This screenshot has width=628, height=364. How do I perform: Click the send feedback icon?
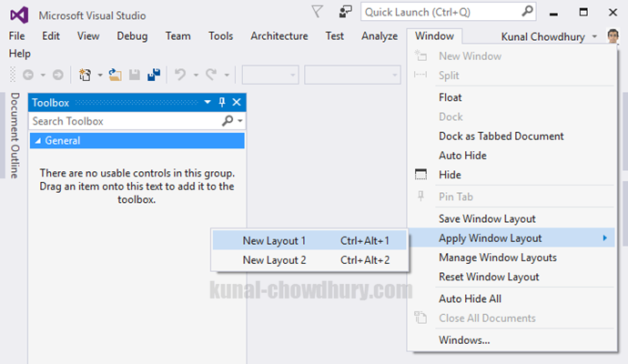345,12
